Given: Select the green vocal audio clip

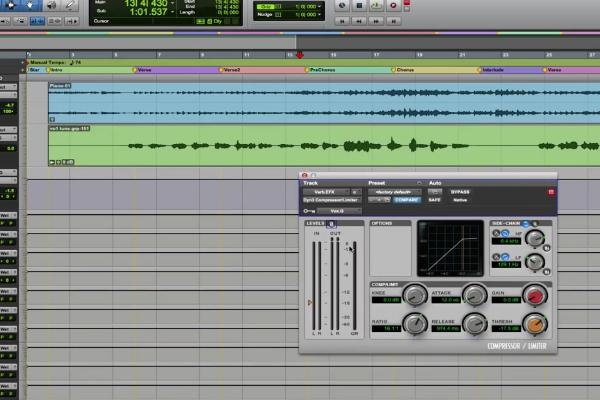Looking at the screenshot, I should pos(324,145).
